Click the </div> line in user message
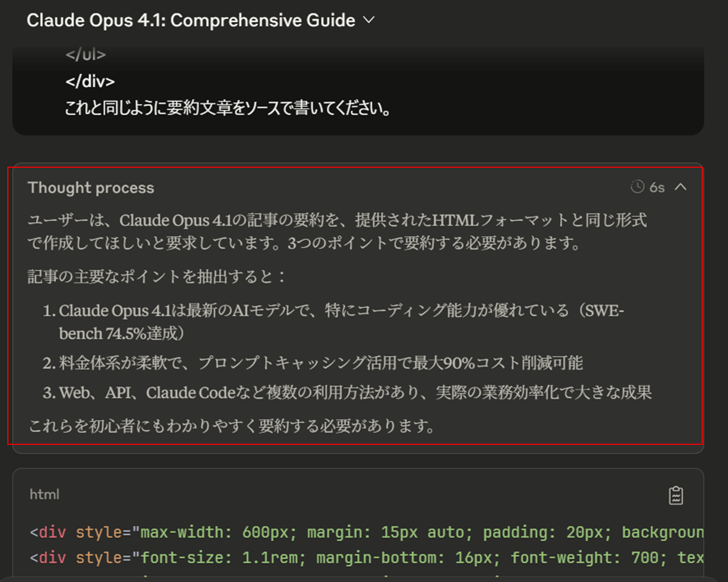 coord(90,81)
